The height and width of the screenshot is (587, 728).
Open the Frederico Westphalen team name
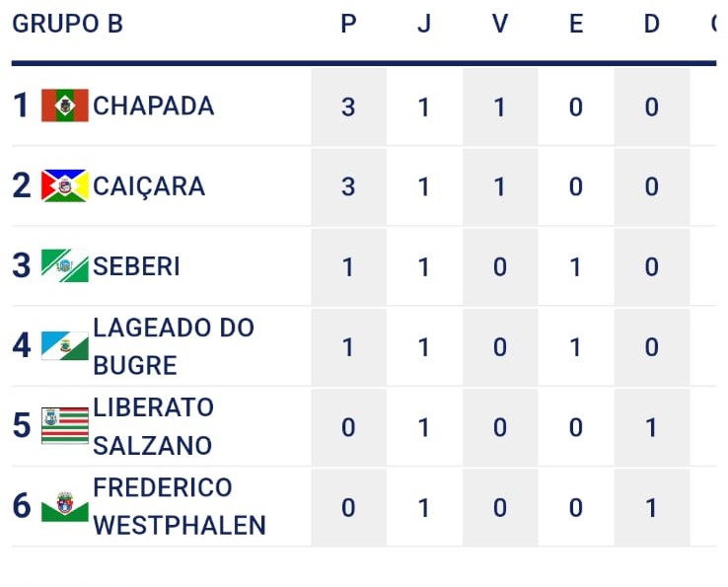point(179,506)
